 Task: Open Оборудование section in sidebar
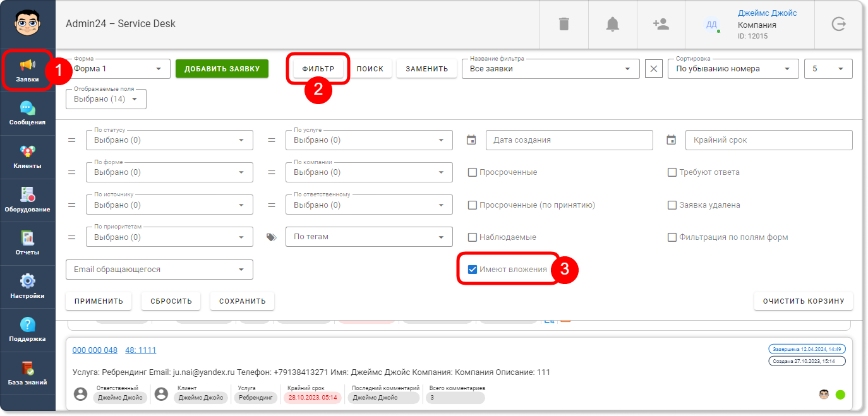[27, 200]
